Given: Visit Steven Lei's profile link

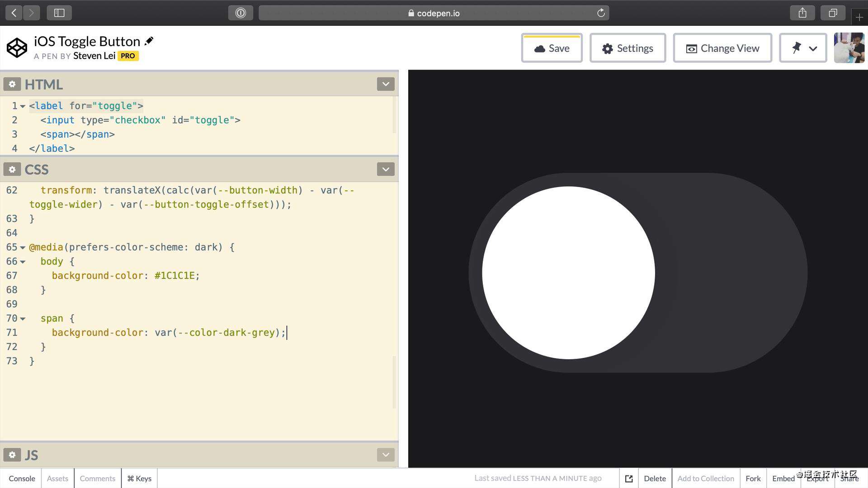Looking at the screenshot, I should 94,56.
